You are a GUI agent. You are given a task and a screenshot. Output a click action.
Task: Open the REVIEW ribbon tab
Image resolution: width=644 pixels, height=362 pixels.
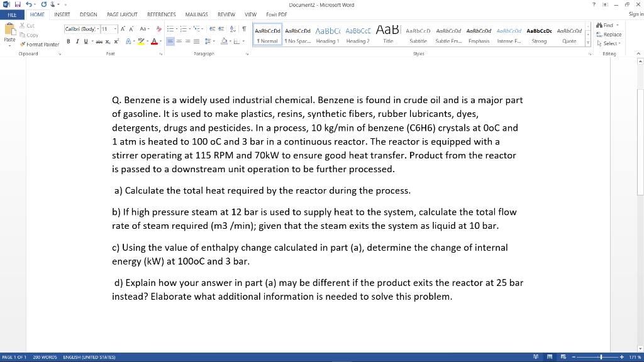click(x=225, y=15)
